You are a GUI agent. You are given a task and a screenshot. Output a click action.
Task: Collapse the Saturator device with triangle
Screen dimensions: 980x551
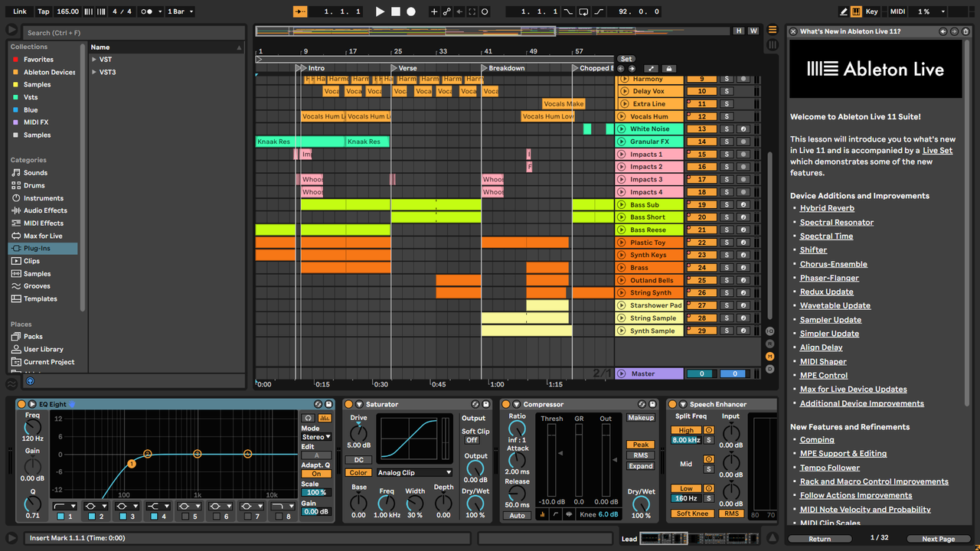point(359,404)
